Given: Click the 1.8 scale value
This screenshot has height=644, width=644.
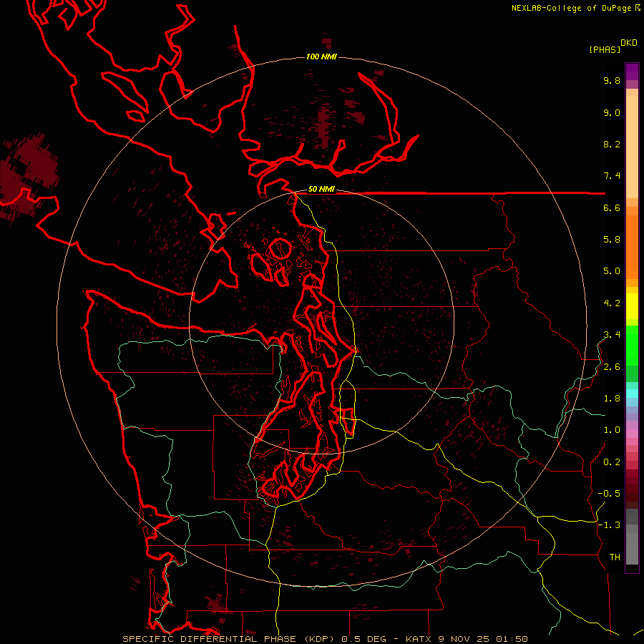Looking at the screenshot, I should click(x=612, y=399).
